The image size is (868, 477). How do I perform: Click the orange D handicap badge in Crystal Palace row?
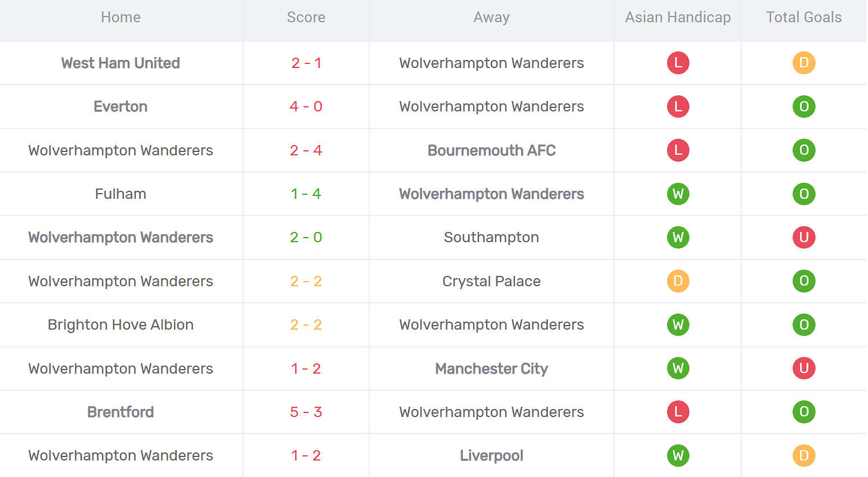(678, 281)
